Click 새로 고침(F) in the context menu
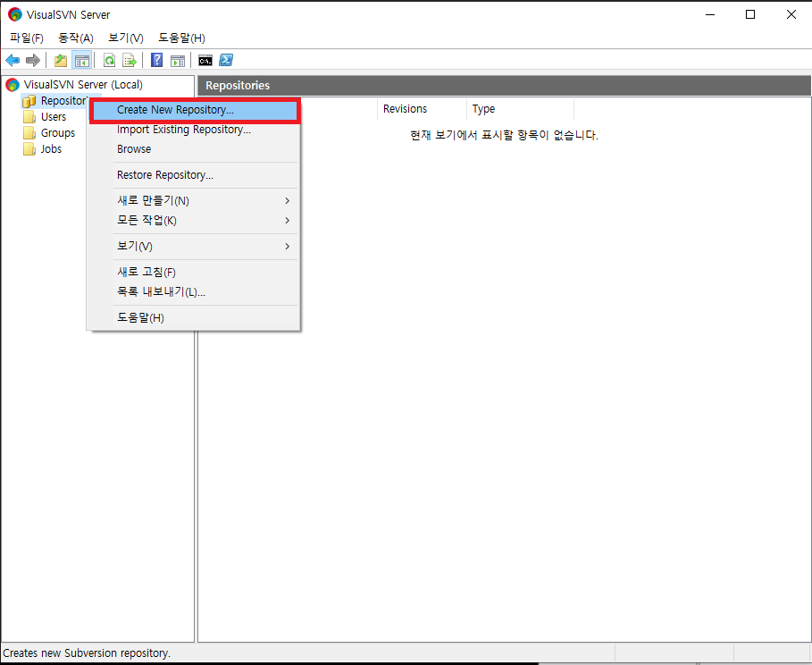 [x=194, y=272]
